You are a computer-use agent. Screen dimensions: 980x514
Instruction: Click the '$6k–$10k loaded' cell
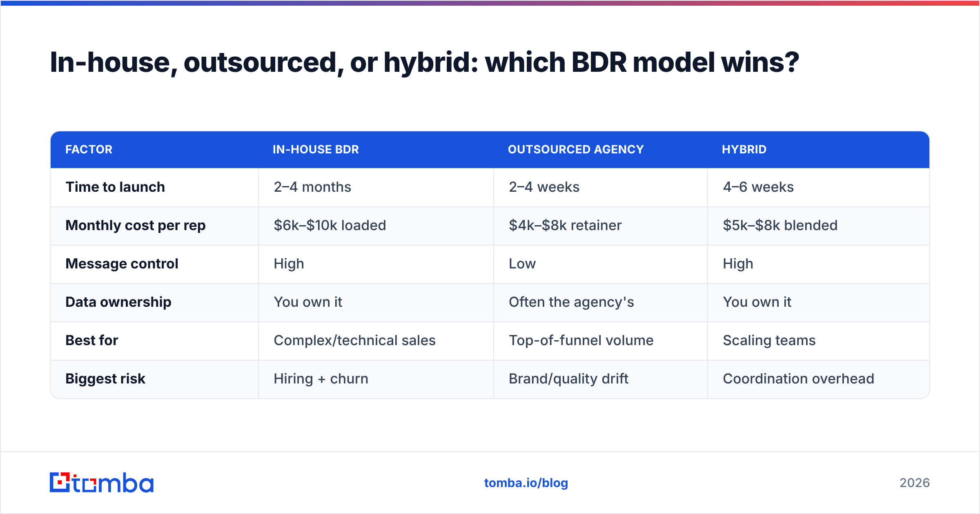tap(330, 225)
